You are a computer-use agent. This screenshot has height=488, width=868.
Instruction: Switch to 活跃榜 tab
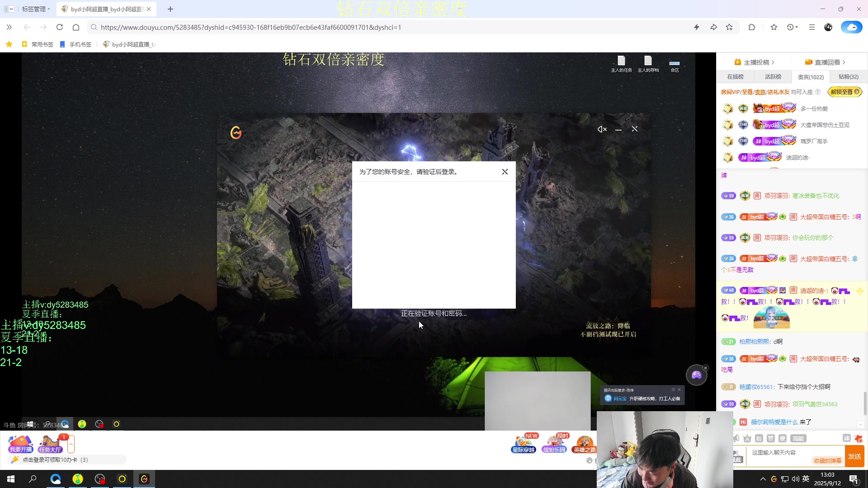[x=773, y=77]
